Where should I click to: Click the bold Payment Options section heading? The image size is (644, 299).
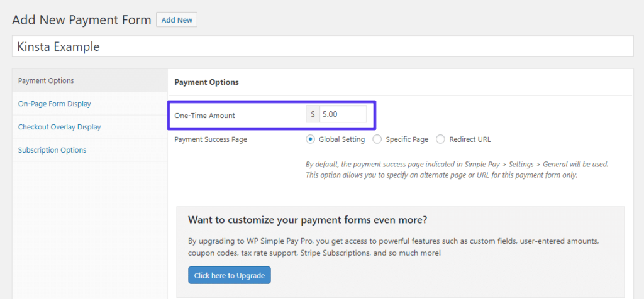206,82
